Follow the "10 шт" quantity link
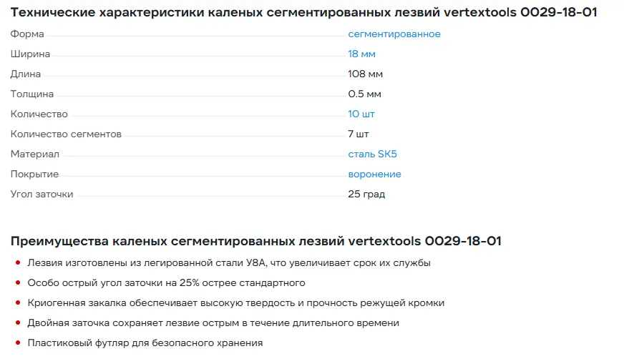Viewport: 624px width, 364px height. click(x=361, y=114)
